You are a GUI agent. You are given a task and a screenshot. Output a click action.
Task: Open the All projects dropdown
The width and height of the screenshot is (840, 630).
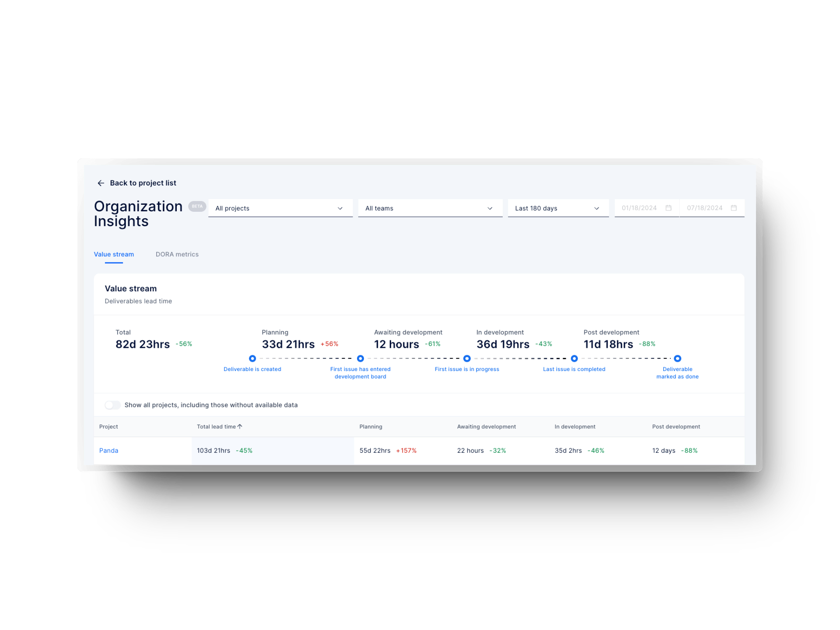[x=280, y=208]
